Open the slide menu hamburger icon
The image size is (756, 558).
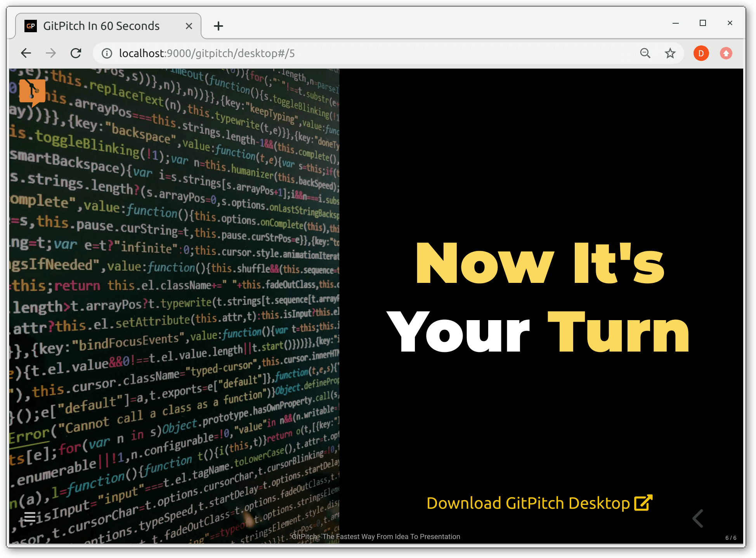[30, 517]
